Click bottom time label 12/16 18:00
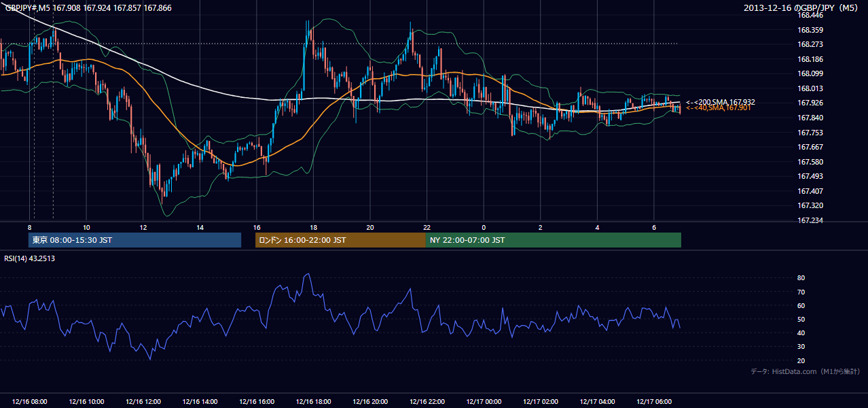Viewport: 868px width, 408px height. pos(313,402)
